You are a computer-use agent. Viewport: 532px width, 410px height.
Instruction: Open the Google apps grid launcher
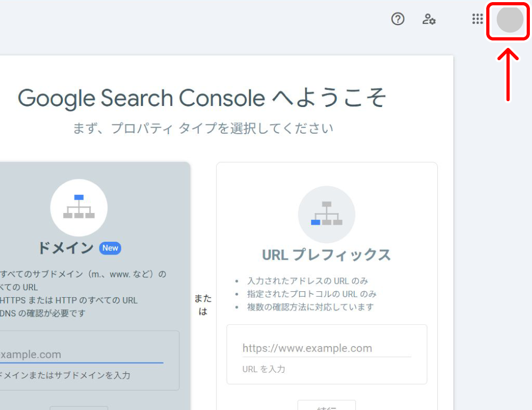(478, 20)
